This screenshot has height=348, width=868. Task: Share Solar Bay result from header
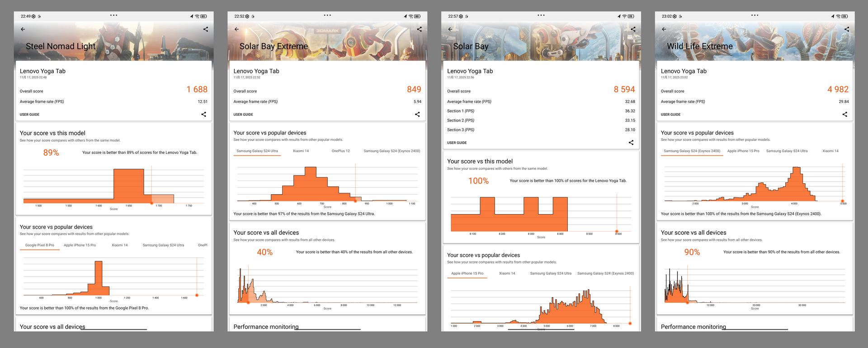coord(633,29)
